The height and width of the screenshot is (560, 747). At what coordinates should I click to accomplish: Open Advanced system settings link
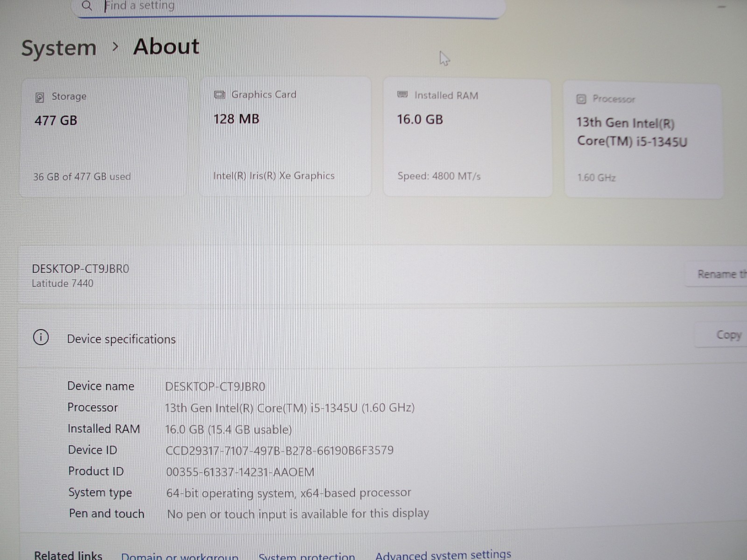(x=443, y=554)
